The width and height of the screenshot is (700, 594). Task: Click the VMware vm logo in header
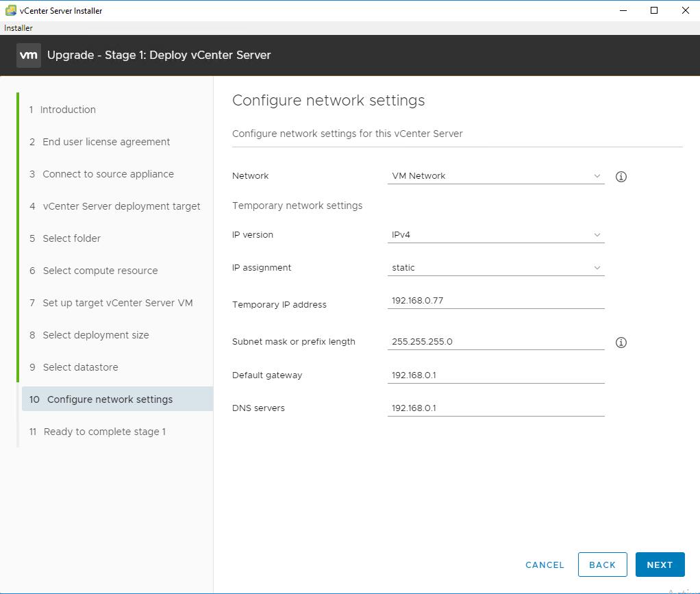[x=29, y=55]
